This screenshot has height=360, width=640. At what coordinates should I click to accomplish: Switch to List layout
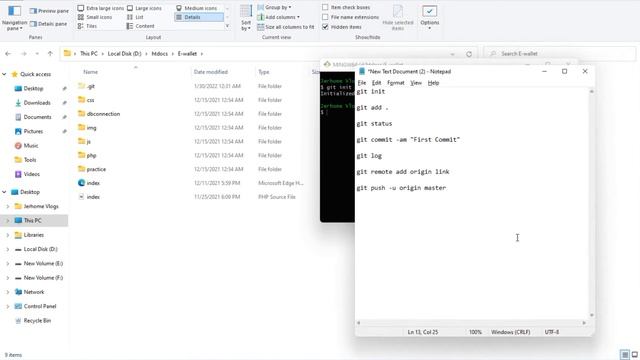(x=135, y=17)
